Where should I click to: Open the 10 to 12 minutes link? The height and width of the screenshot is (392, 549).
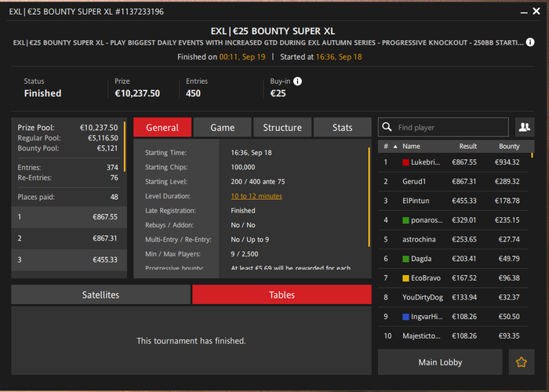(256, 196)
